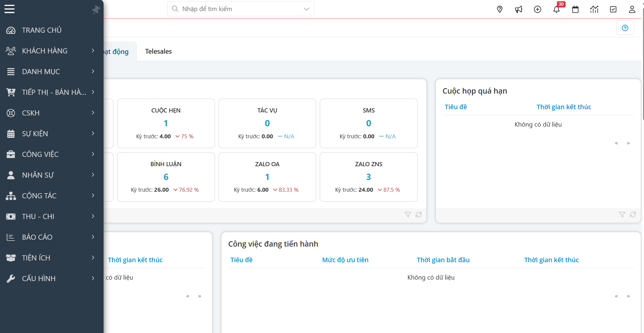Click the megaphone announcements icon
Image resolution: width=644 pixels, height=333 pixels.
point(519,9)
